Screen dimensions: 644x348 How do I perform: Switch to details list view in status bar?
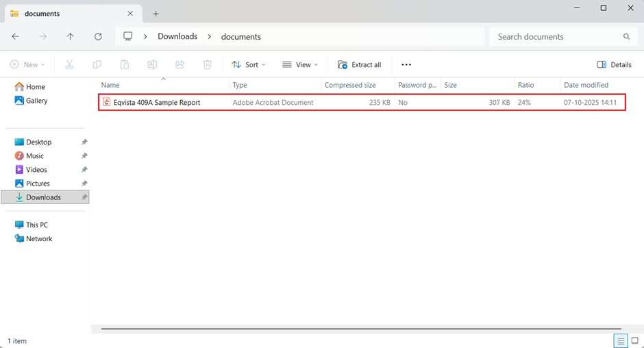(x=621, y=340)
